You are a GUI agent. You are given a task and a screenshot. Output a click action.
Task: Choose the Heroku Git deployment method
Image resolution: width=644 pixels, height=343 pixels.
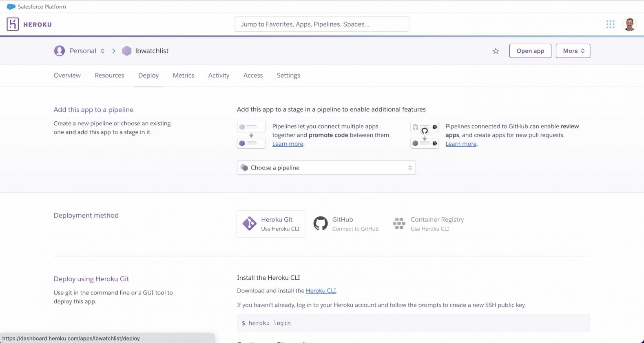[271, 224]
